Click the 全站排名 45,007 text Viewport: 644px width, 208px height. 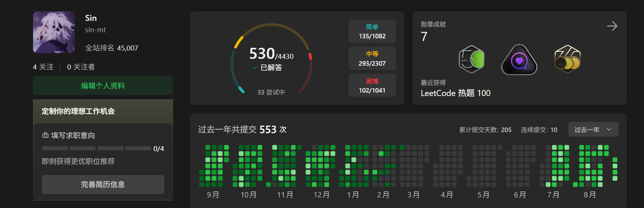(x=112, y=48)
